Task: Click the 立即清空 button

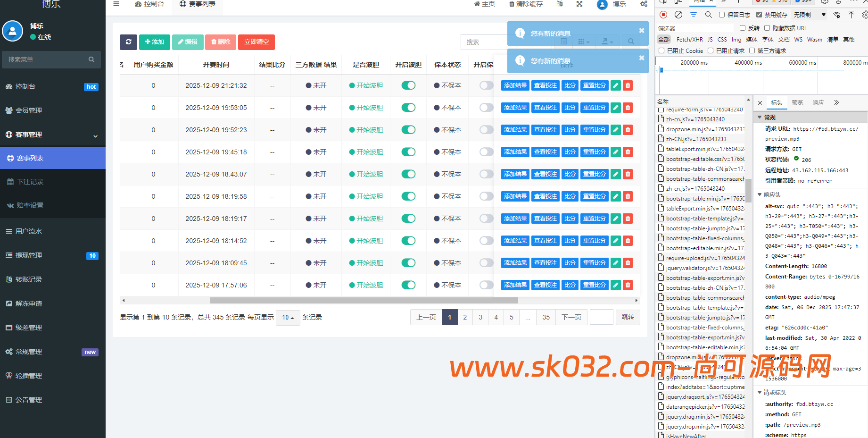Action: (x=256, y=42)
